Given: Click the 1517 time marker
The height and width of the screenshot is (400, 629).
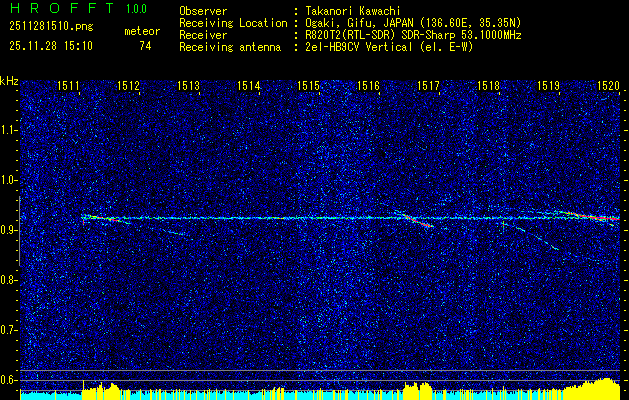Looking at the screenshot, I should 428,85.
